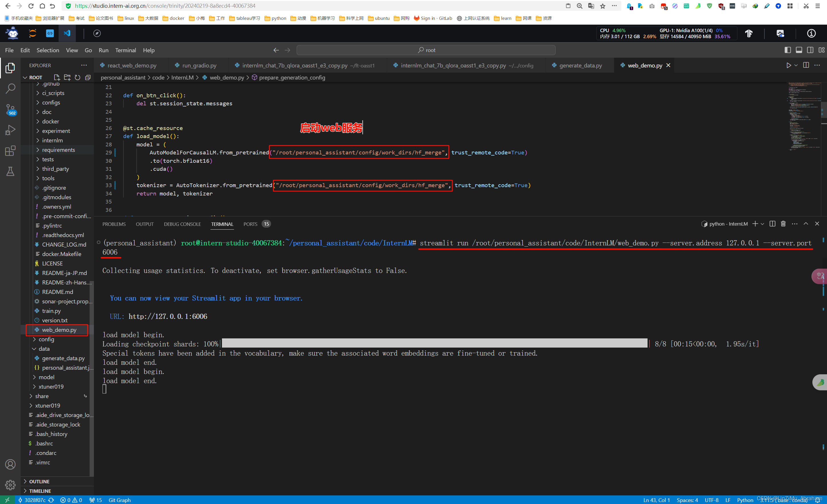Open the Run and Debug view
This screenshot has height=504, width=827.
[10, 130]
